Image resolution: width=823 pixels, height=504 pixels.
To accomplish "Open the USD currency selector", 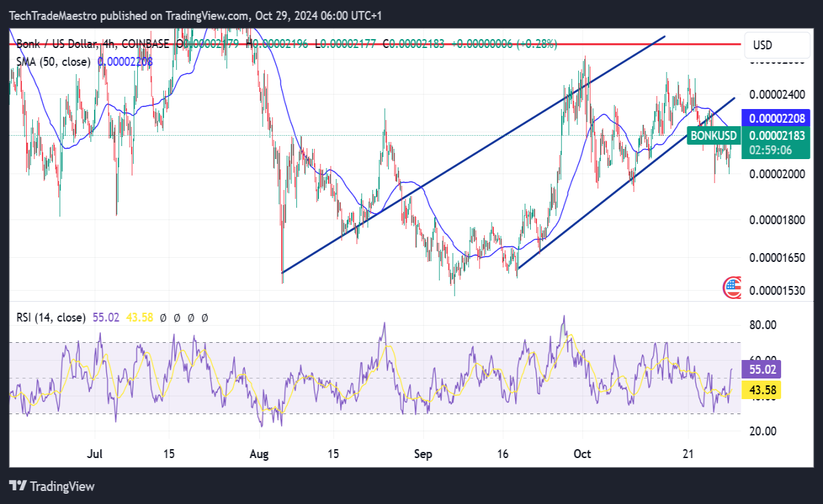I will pos(763,45).
